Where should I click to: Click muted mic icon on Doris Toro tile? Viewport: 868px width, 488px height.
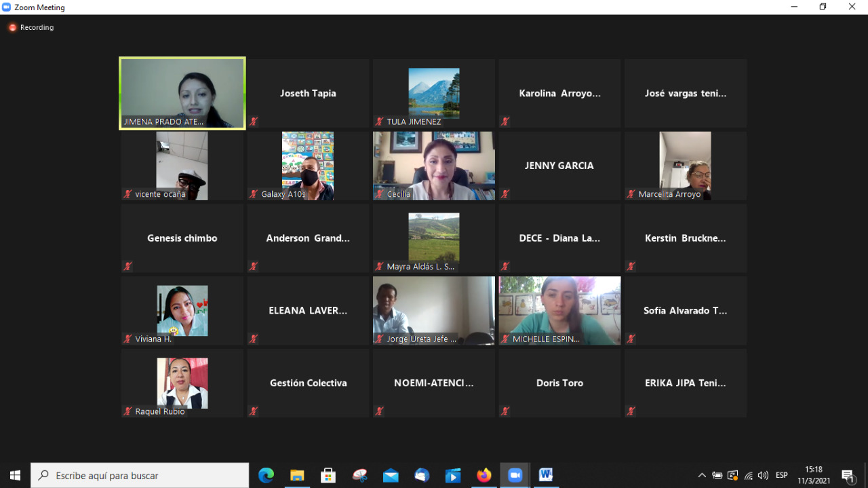505,411
